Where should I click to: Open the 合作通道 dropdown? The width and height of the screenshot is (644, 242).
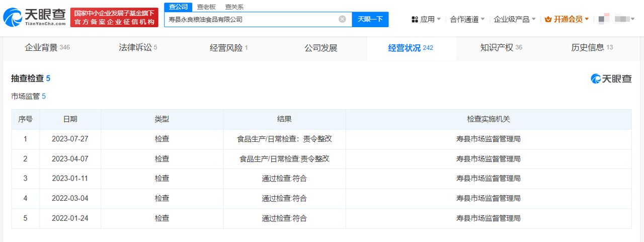(x=467, y=19)
